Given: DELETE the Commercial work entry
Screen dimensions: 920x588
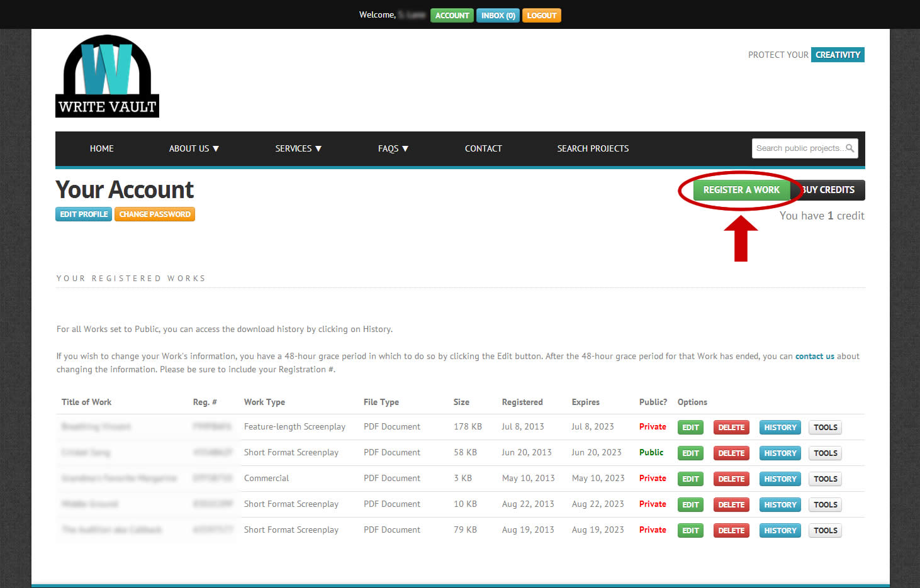Looking at the screenshot, I should pos(731,479).
